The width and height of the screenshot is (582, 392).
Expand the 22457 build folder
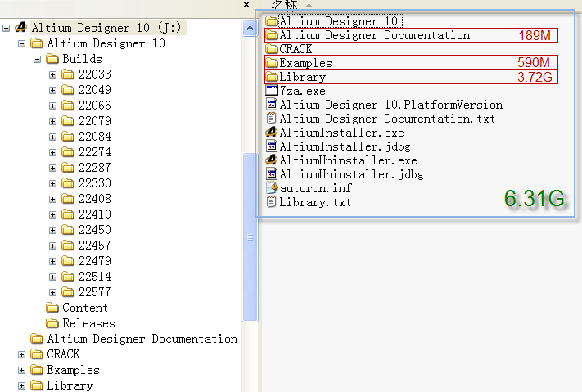(x=52, y=246)
